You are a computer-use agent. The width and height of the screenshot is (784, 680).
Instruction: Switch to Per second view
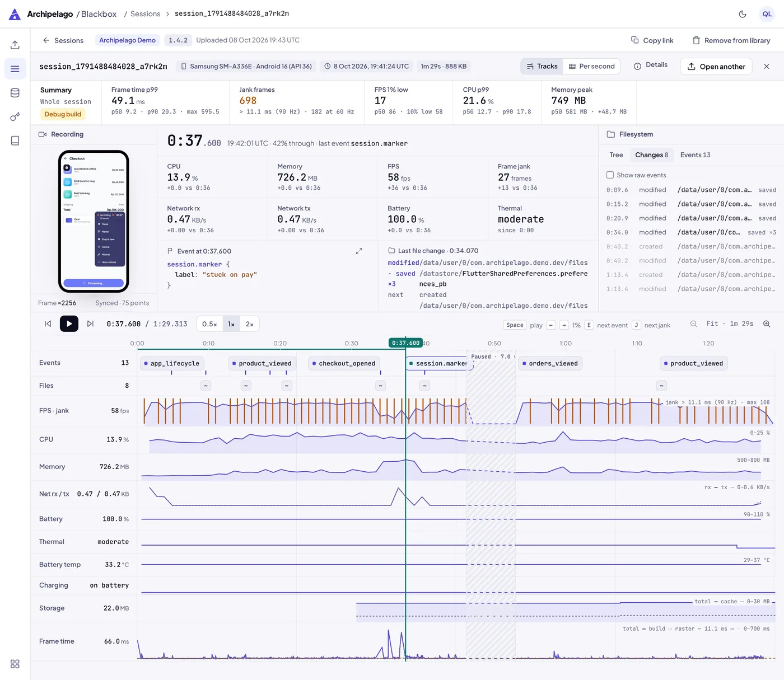[x=591, y=66]
